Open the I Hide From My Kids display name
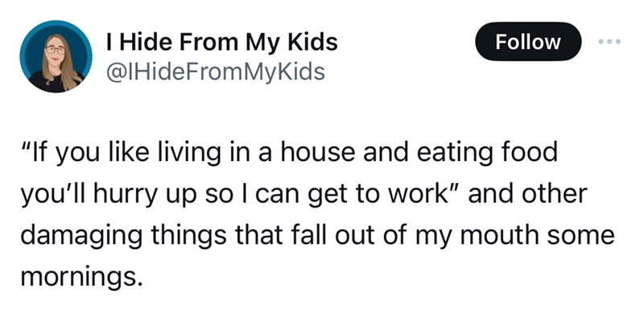The image size is (644, 319). click(222, 43)
